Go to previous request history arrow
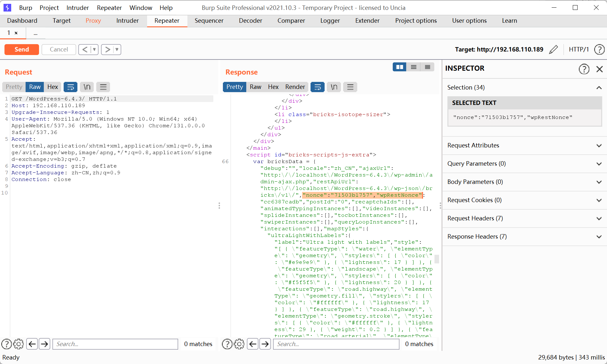 click(85, 50)
